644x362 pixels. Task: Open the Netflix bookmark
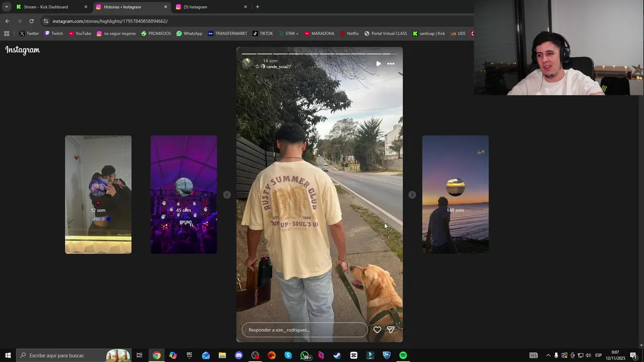click(x=350, y=34)
